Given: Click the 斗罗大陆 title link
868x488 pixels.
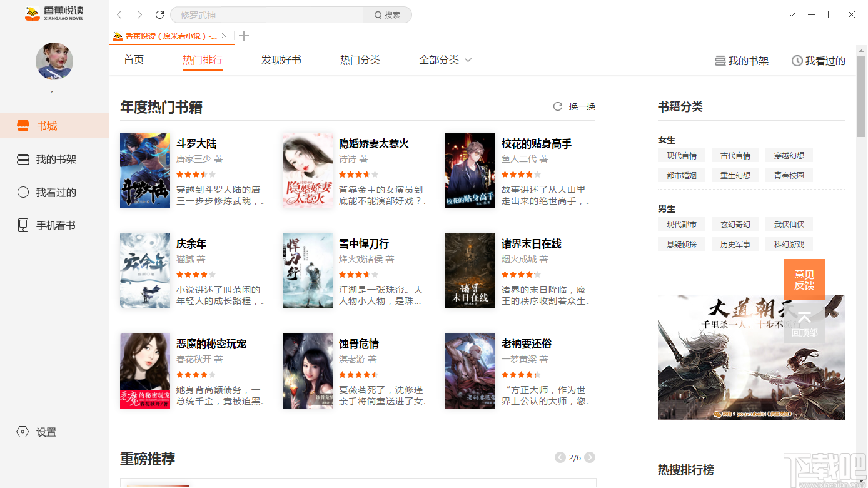Looking at the screenshot, I should click(196, 144).
